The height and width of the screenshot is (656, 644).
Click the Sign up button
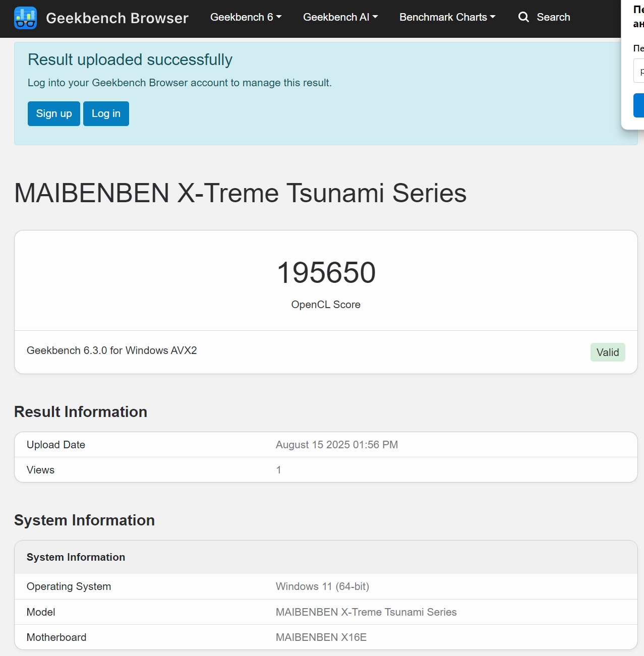(x=54, y=113)
